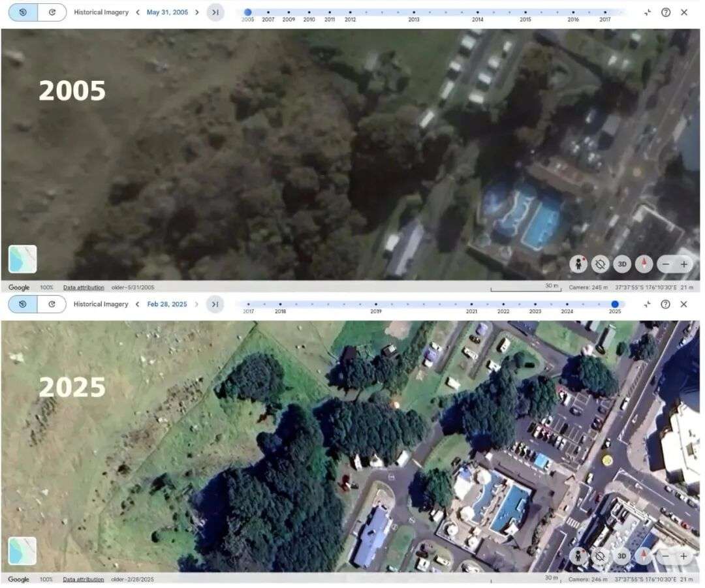Jump to latest imagery in the top toolbar
Screen dimensions: 705x588
pos(215,12)
